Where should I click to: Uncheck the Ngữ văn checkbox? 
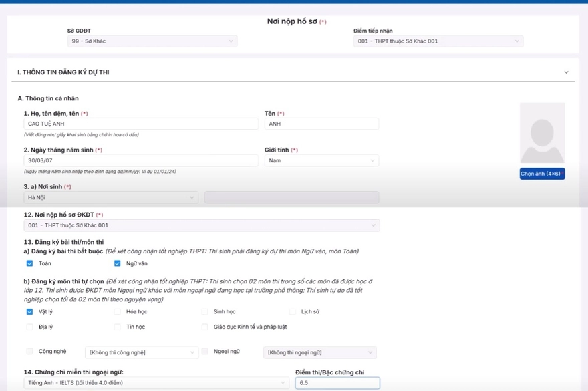pyautogui.click(x=117, y=263)
